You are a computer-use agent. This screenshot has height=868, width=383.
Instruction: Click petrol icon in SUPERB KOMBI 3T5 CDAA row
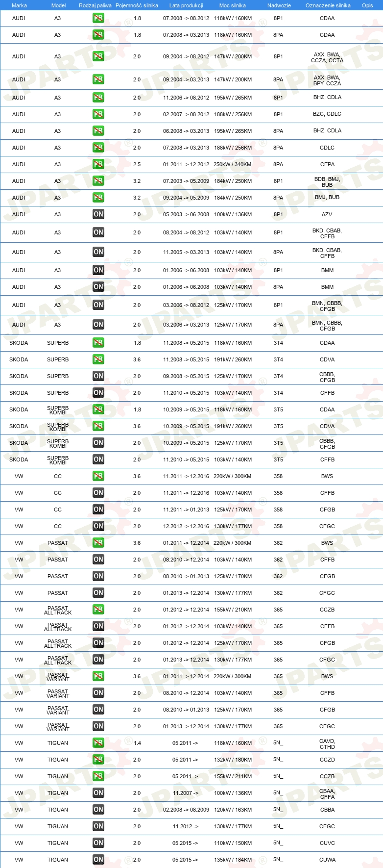[98, 409]
